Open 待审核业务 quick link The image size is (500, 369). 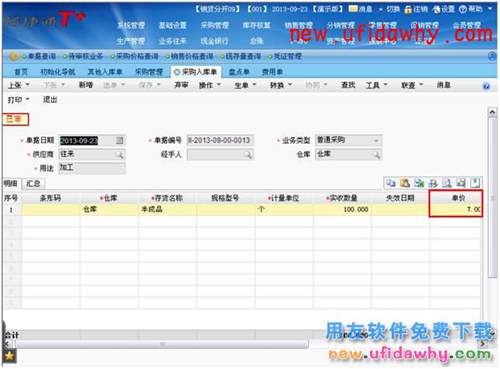coord(86,56)
